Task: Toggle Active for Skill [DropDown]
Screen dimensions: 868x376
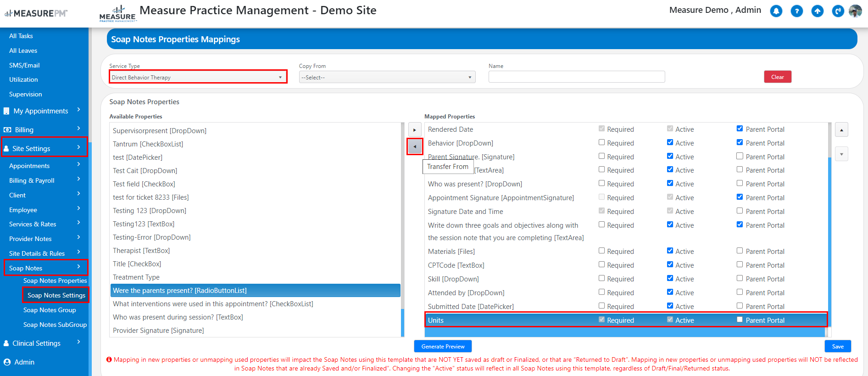Action: pyautogui.click(x=670, y=278)
